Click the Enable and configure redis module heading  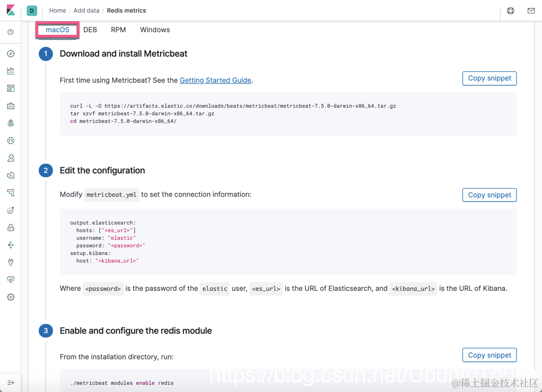click(x=136, y=331)
